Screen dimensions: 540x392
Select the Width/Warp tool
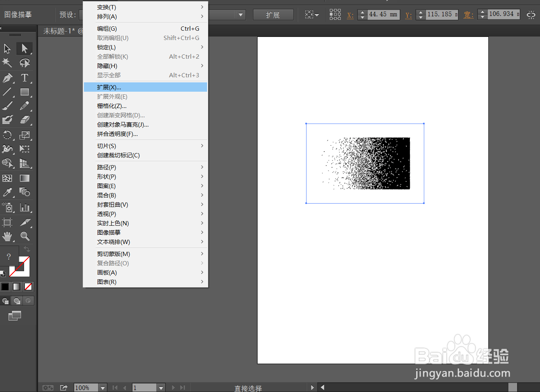click(7, 149)
